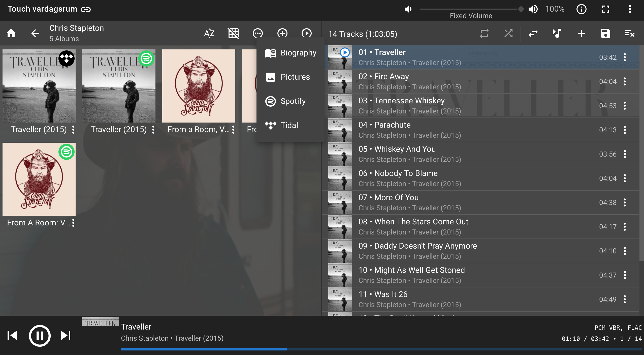Click the 01:10 / 03:42 time display

(x=585, y=339)
